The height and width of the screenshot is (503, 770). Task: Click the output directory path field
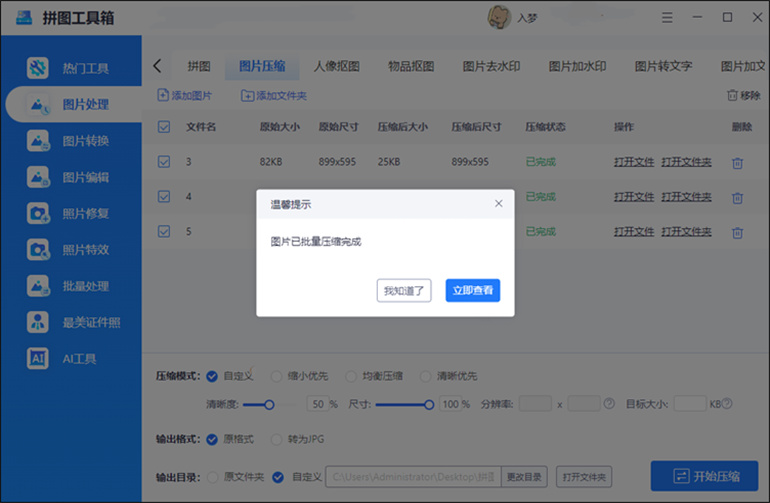tap(413, 476)
